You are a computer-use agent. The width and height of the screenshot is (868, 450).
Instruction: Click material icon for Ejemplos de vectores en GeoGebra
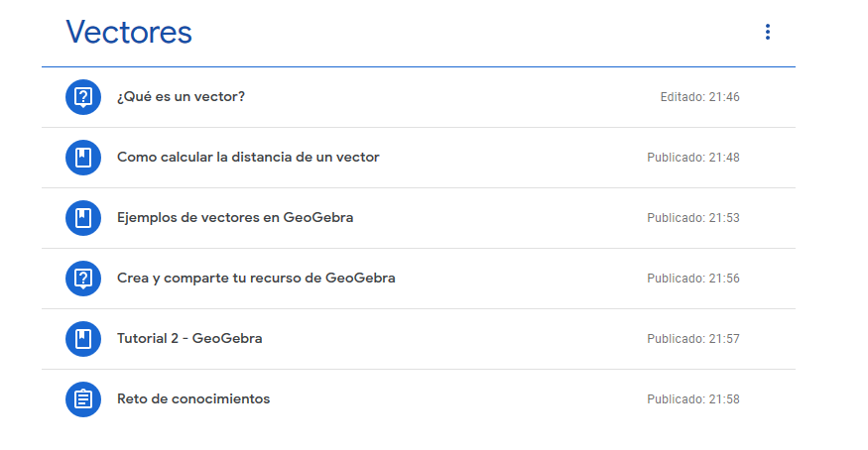click(x=83, y=218)
